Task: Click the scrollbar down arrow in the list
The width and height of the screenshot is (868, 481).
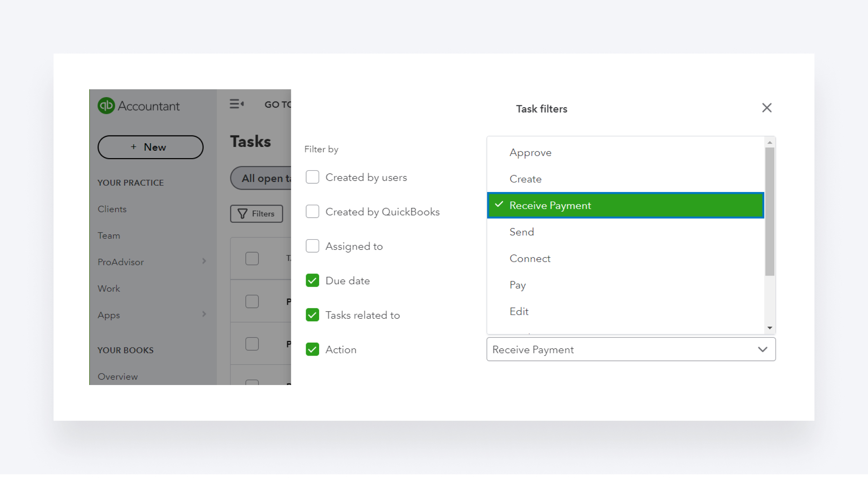Action: pyautogui.click(x=769, y=328)
